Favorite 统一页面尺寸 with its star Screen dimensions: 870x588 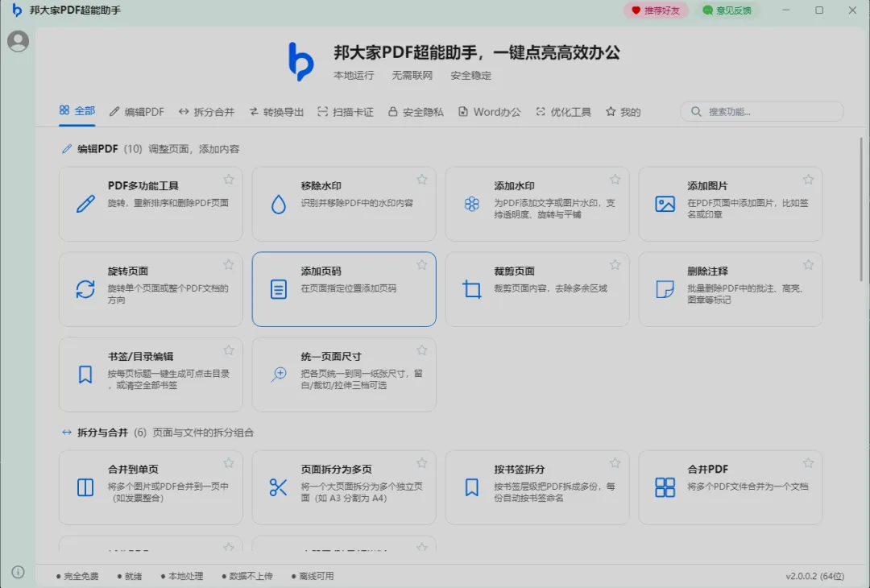pyautogui.click(x=421, y=350)
